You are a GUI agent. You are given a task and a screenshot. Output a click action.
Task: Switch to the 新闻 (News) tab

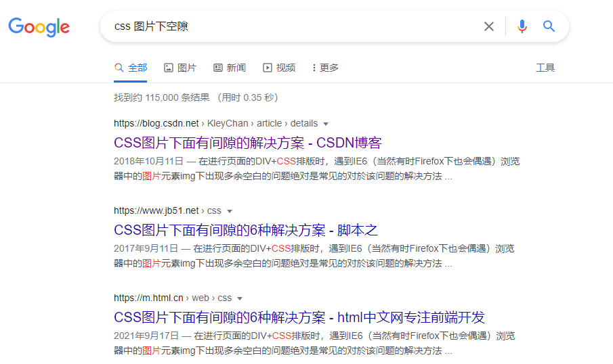click(x=230, y=68)
